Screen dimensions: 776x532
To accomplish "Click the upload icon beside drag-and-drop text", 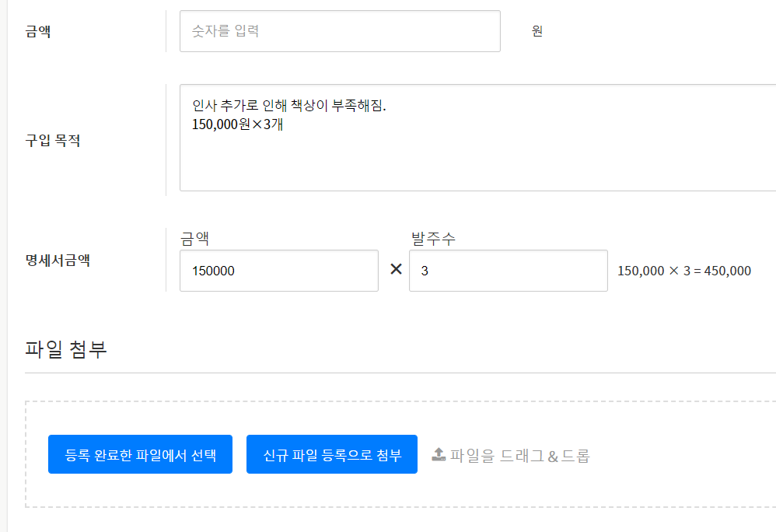I will (x=439, y=455).
